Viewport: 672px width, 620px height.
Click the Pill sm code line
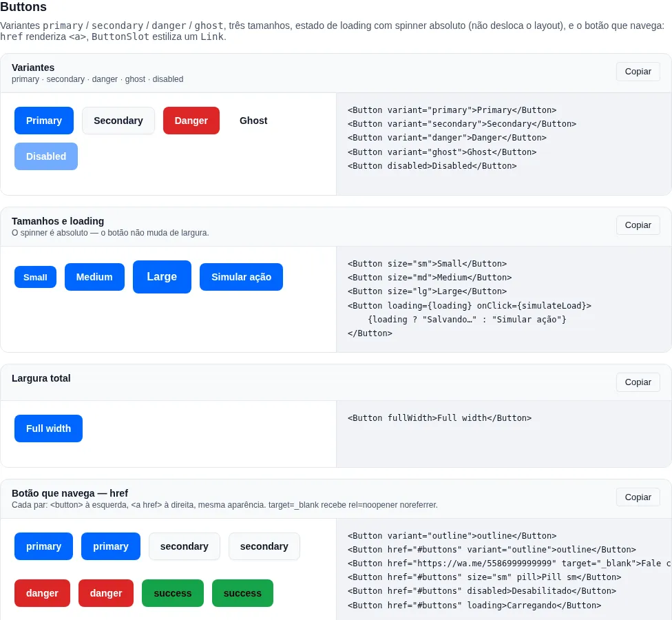click(x=484, y=577)
